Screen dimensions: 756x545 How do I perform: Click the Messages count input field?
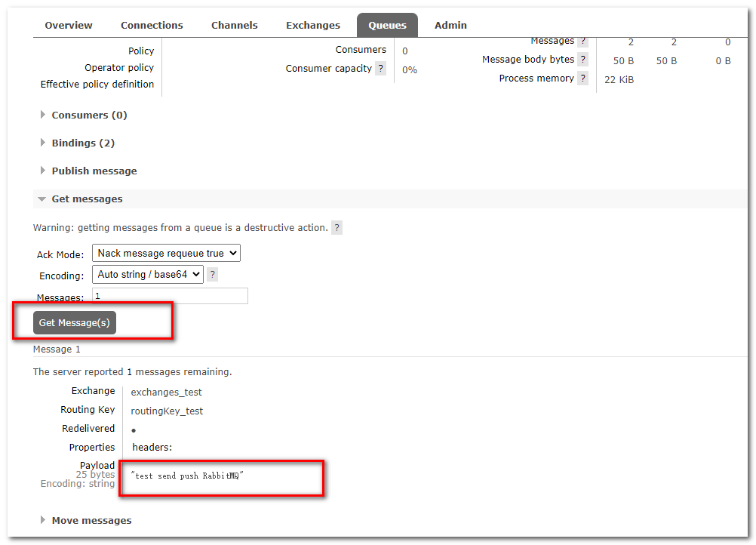170,295
